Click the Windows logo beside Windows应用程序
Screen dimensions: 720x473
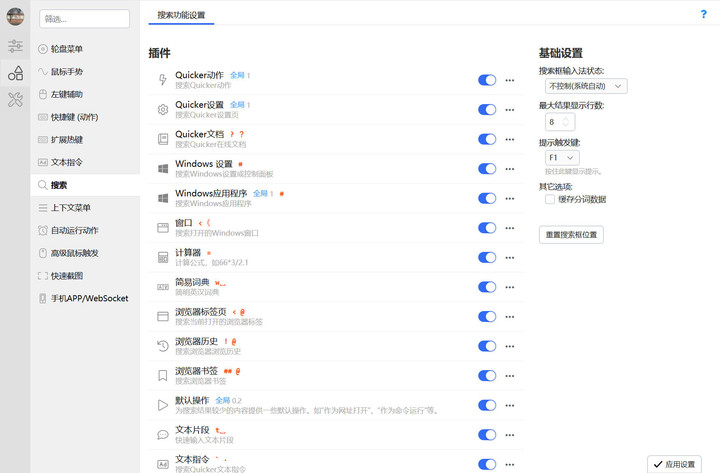pos(163,198)
